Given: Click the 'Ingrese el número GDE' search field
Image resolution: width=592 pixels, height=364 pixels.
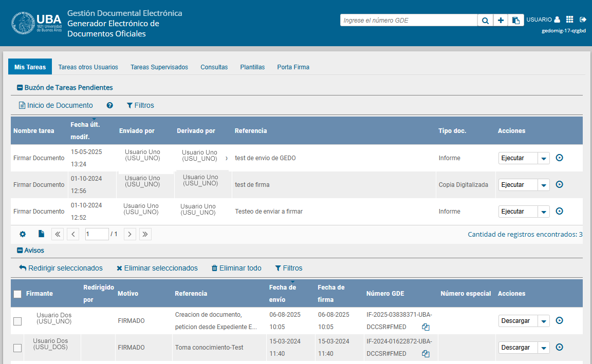Looking at the screenshot, I should click(409, 20).
